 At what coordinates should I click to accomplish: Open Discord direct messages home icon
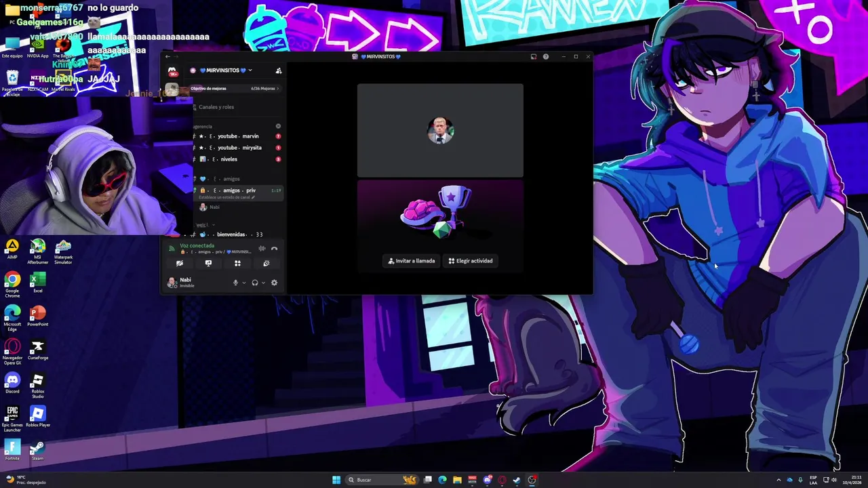173,72
